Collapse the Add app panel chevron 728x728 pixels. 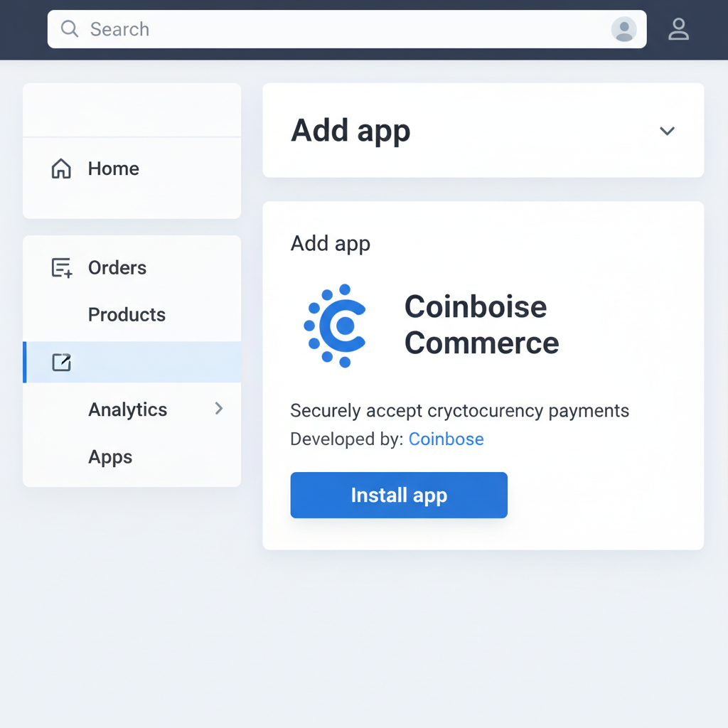click(667, 132)
